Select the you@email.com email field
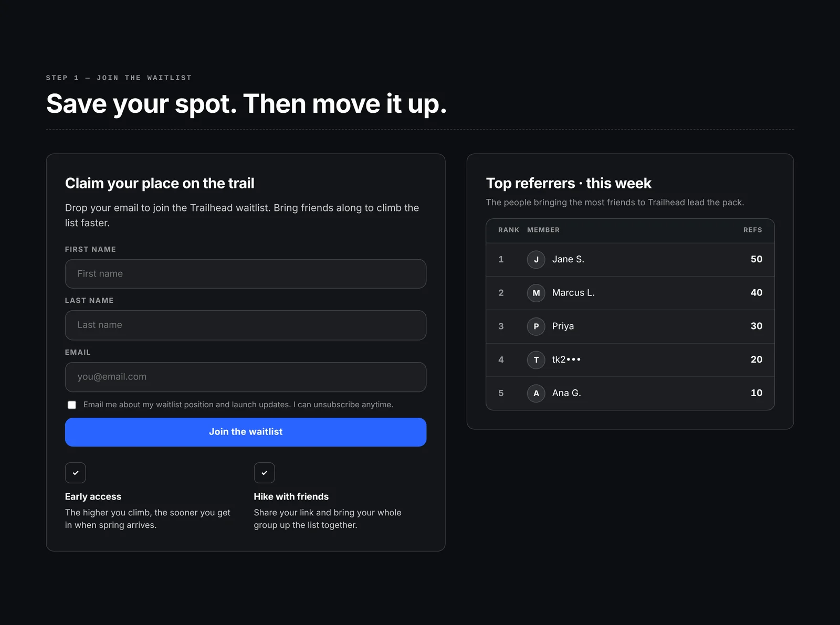The image size is (840, 625). [x=246, y=377]
